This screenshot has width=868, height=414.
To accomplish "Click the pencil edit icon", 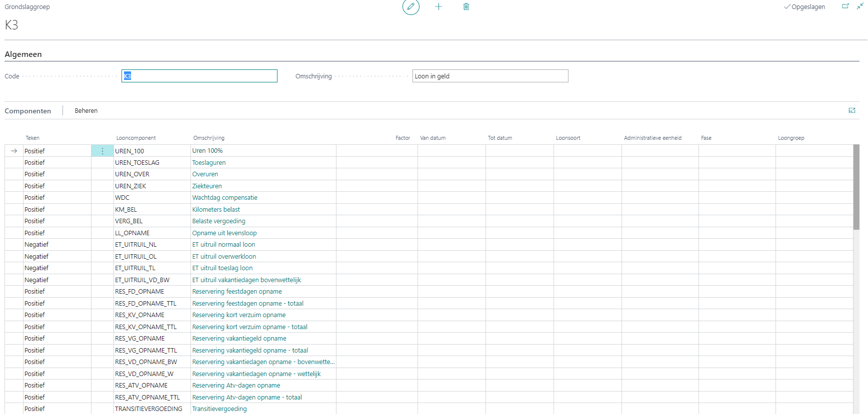I will (410, 6).
